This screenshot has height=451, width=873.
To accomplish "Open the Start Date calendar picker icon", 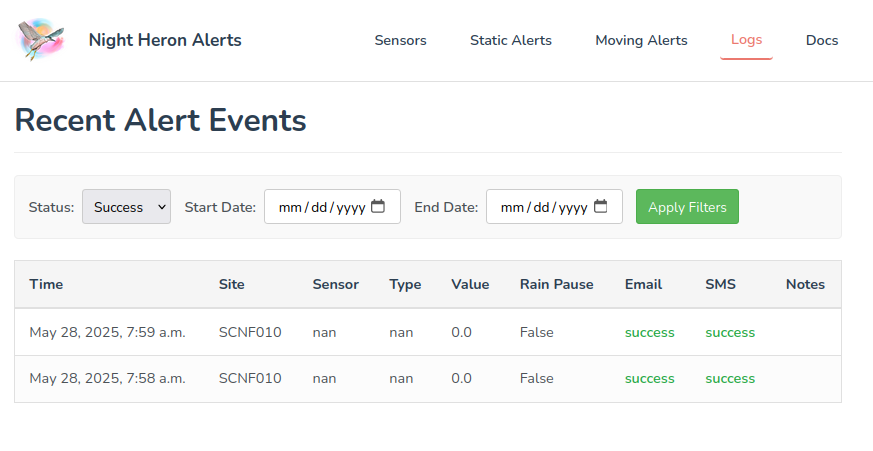I will [x=378, y=207].
